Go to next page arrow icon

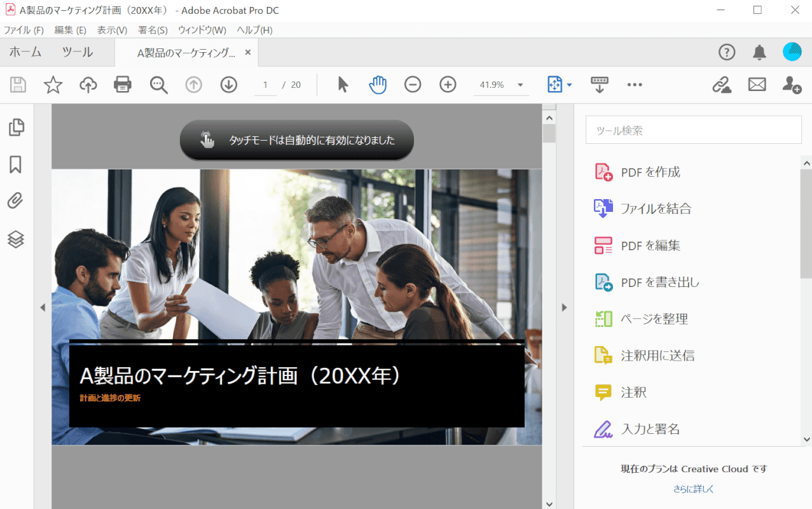click(229, 85)
